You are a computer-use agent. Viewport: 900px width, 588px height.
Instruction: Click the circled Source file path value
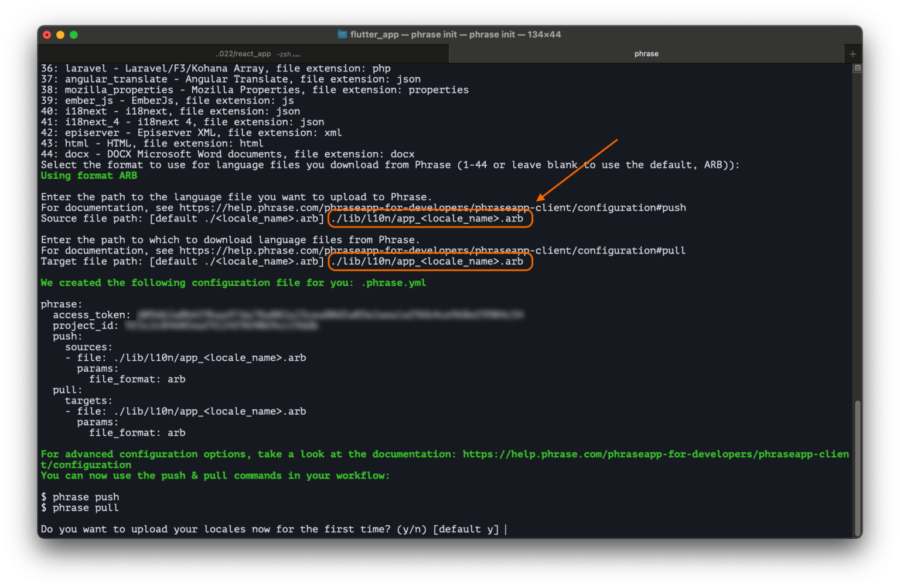point(429,218)
